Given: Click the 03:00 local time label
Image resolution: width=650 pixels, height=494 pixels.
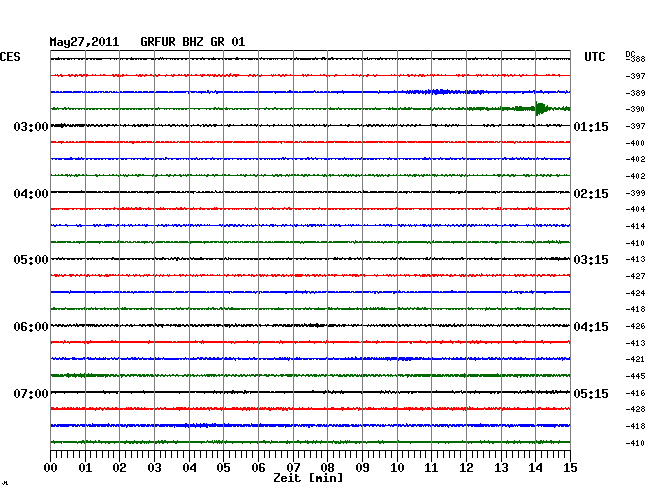Looking at the screenshot, I should click(x=31, y=126).
